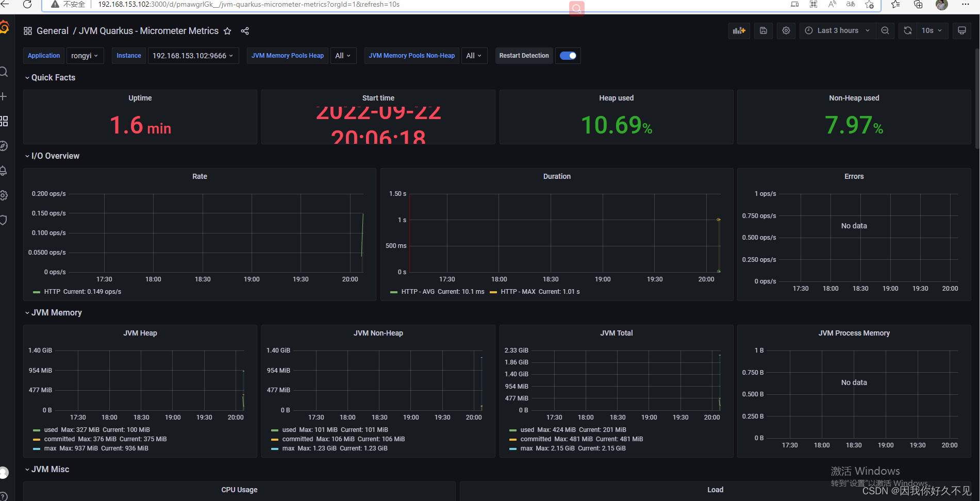Viewport: 980px width, 501px height.
Task: Click the share dashboard button
Action: coord(245,31)
